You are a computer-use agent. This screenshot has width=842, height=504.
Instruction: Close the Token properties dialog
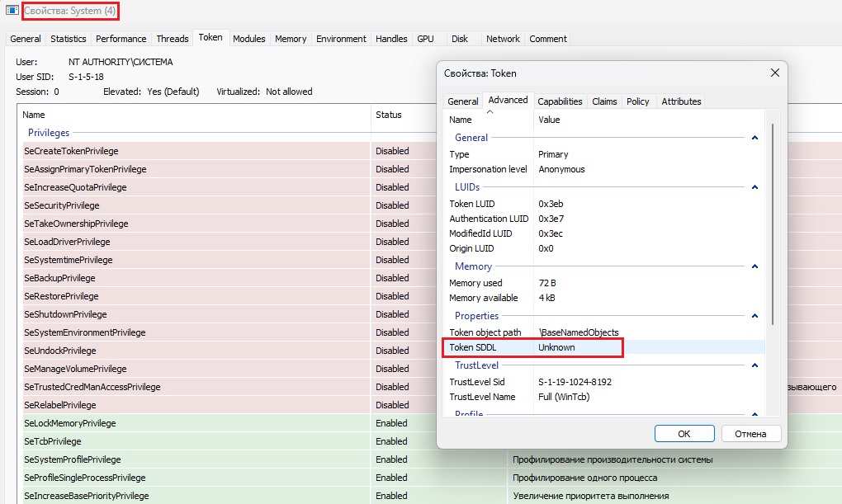[774, 73]
